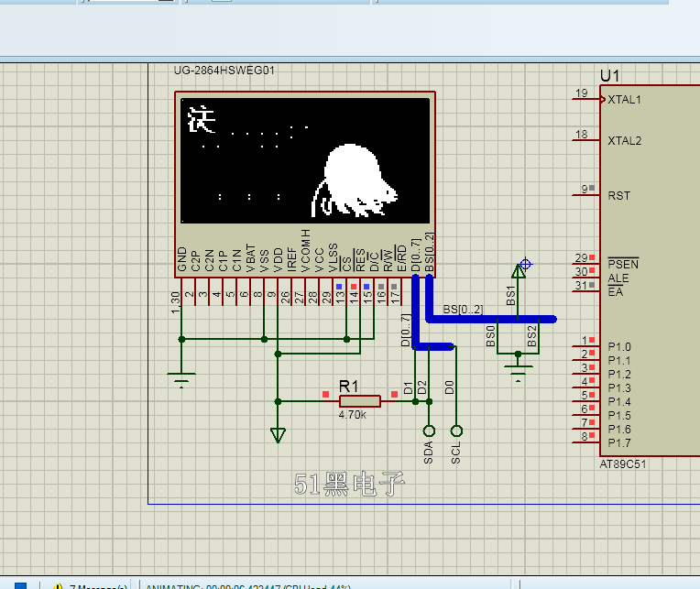
Task: Click the ALE pin name on U1
Action: pyautogui.click(x=618, y=278)
